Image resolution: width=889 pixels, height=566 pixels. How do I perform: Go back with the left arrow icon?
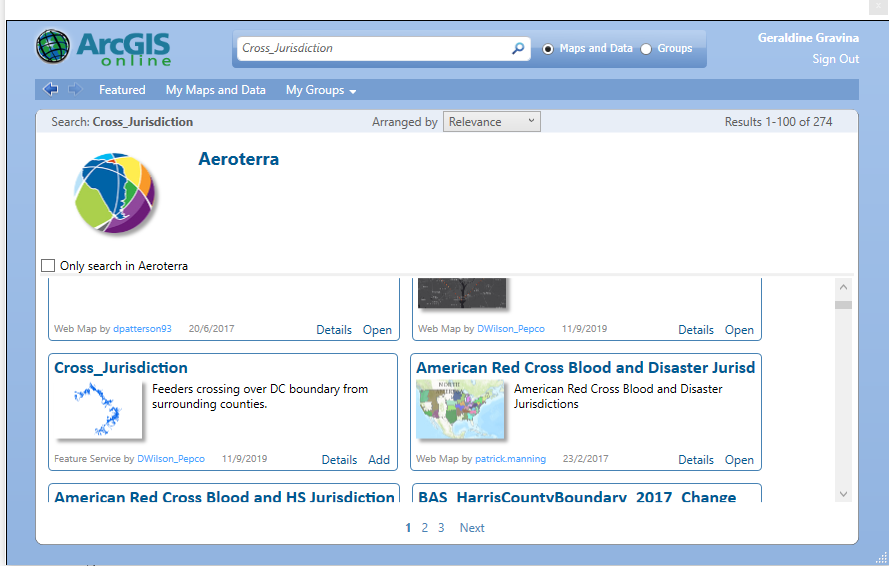(x=50, y=89)
